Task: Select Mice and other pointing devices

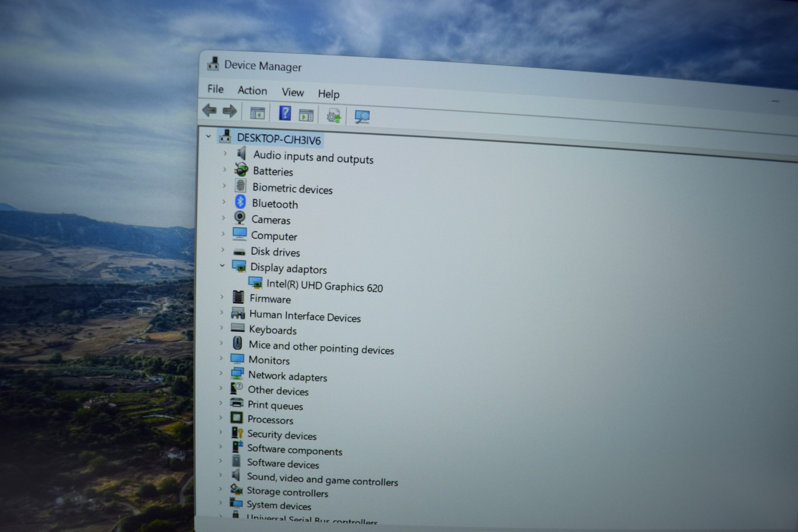Action: (321, 347)
